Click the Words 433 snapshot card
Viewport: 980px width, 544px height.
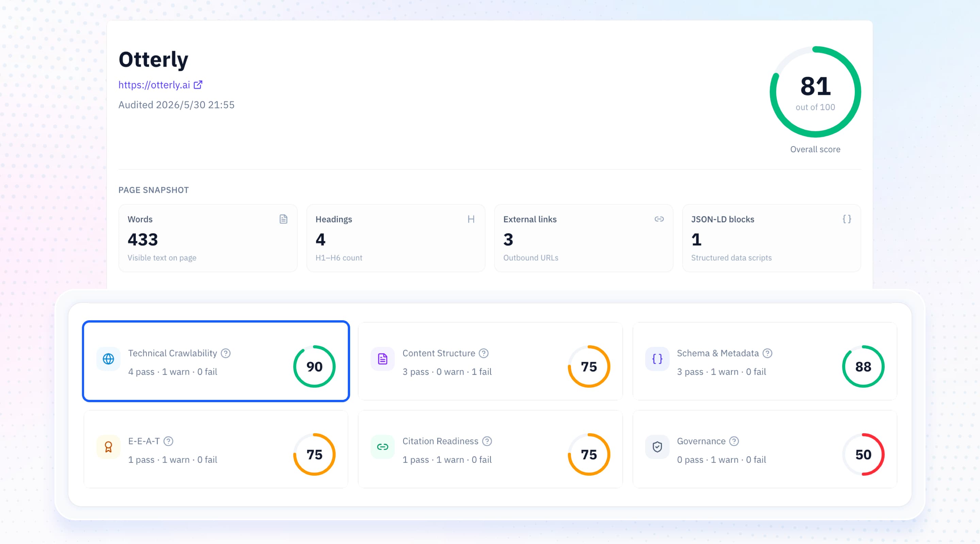coord(208,238)
